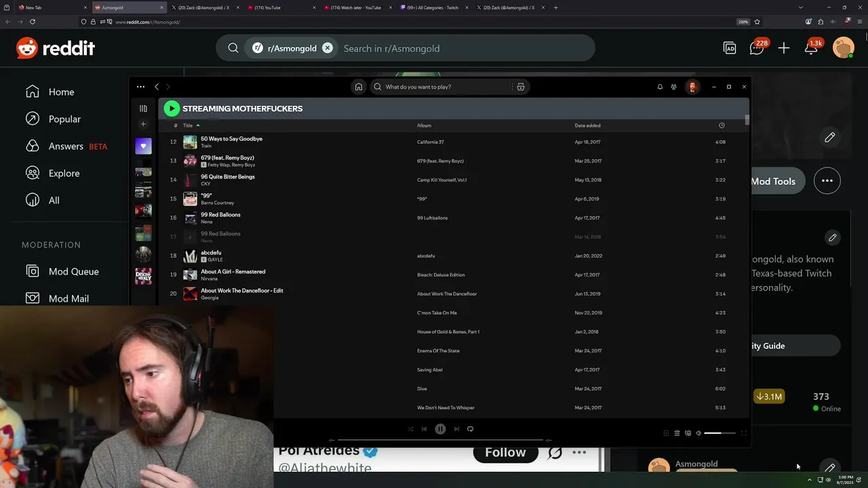Open new browser tab plus button
Screen dimensions: 868x488
pyautogui.click(x=555, y=7)
